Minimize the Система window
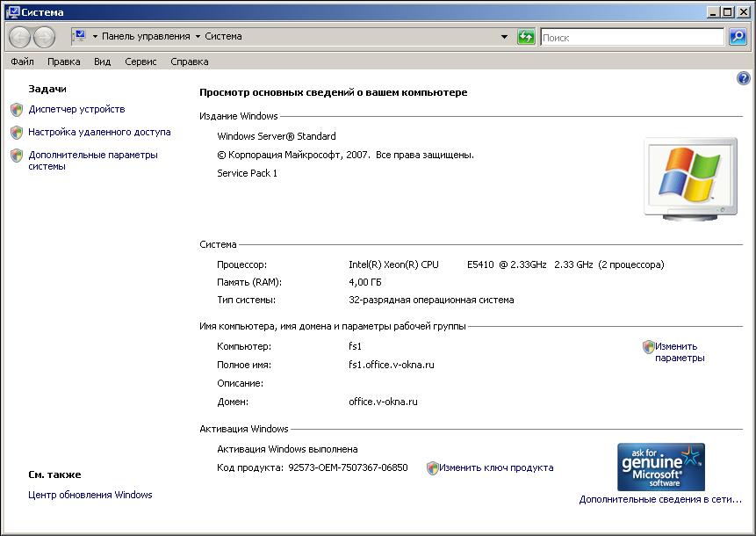756x536 pixels. click(x=714, y=12)
